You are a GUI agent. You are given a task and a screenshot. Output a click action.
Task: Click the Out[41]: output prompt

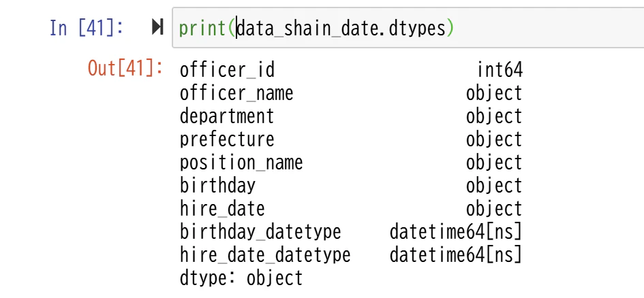tap(125, 68)
